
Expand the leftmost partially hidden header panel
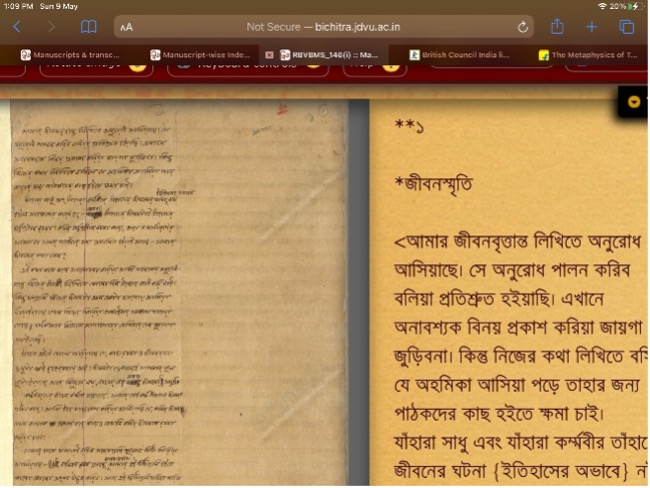(x=138, y=66)
